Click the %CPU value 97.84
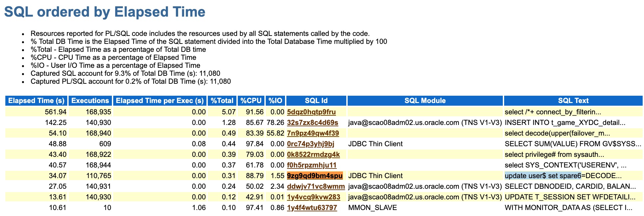This screenshot has height=216, width=644. 255,144
